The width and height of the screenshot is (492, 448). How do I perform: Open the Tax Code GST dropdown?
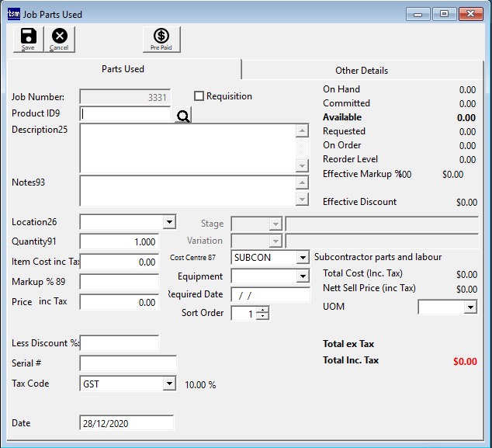pyautogui.click(x=169, y=384)
